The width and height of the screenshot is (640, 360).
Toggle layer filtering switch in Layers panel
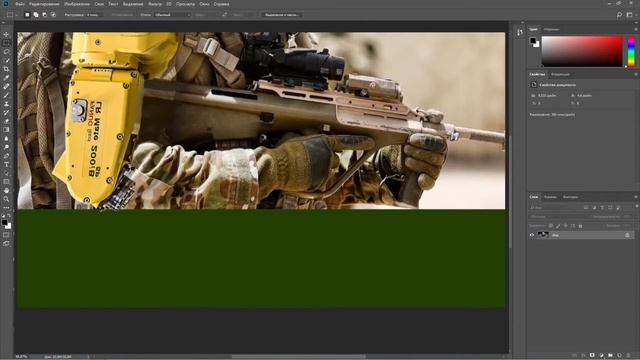[637, 207]
